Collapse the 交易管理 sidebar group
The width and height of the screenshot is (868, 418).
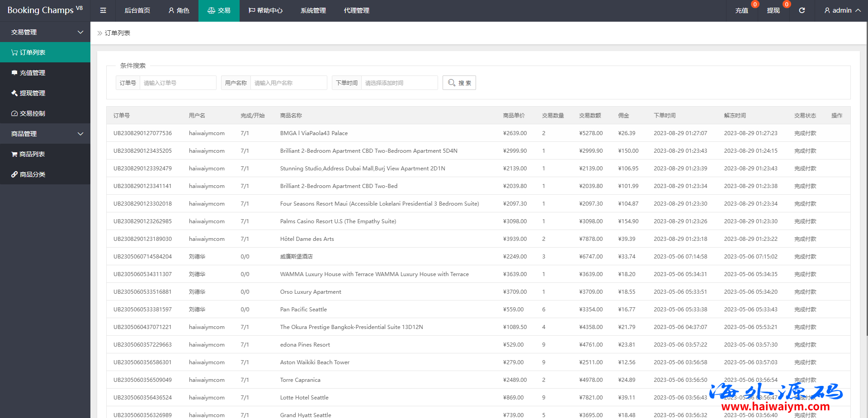(x=45, y=32)
